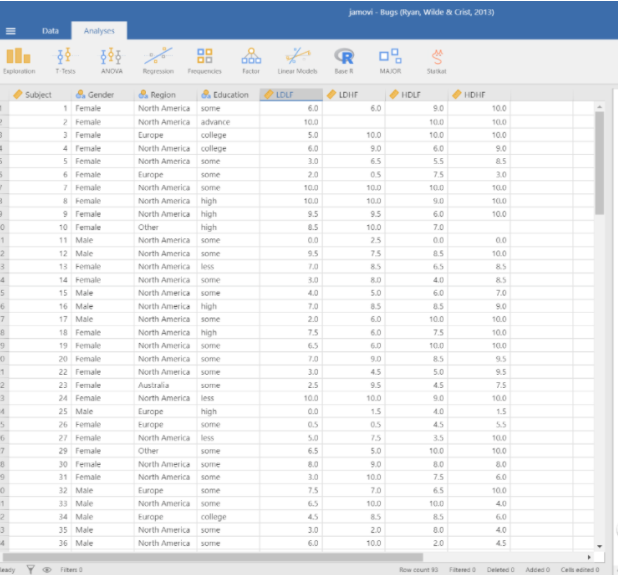Screen dimensions: 618x575
Task: Select the Education column header
Action: click(x=229, y=95)
